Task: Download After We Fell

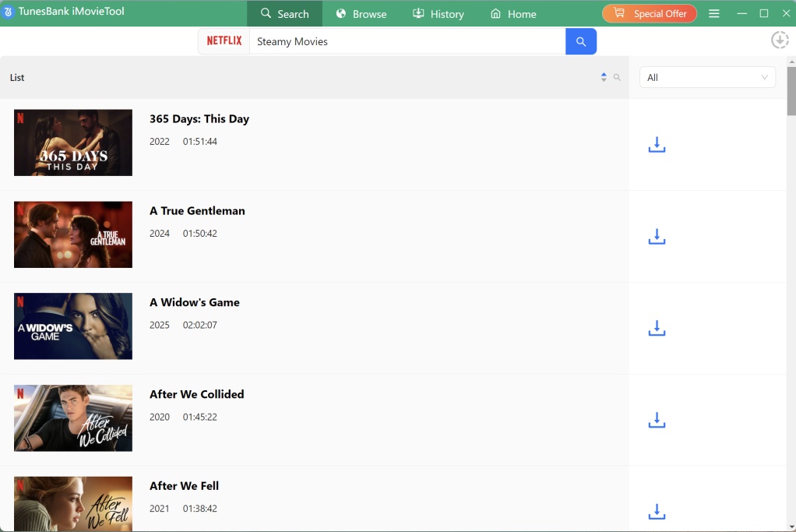Action: click(657, 512)
